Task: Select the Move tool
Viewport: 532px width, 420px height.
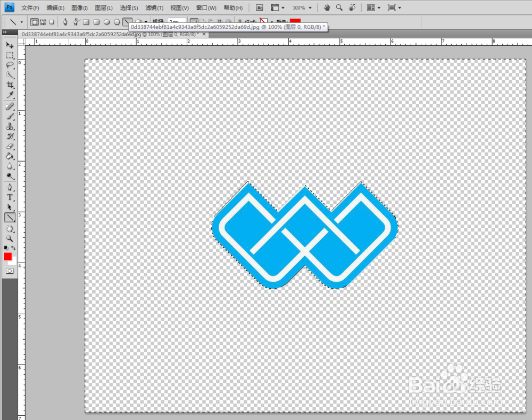Action: click(10, 45)
